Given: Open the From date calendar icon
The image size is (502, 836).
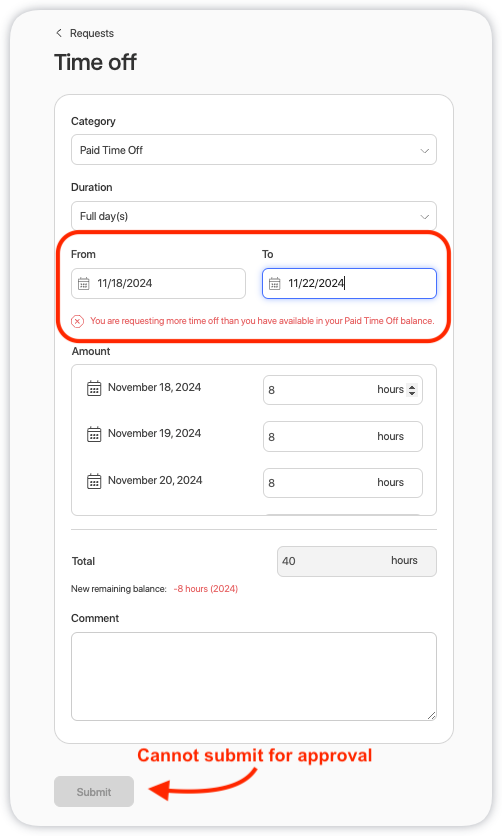Looking at the screenshot, I should tap(84, 284).
